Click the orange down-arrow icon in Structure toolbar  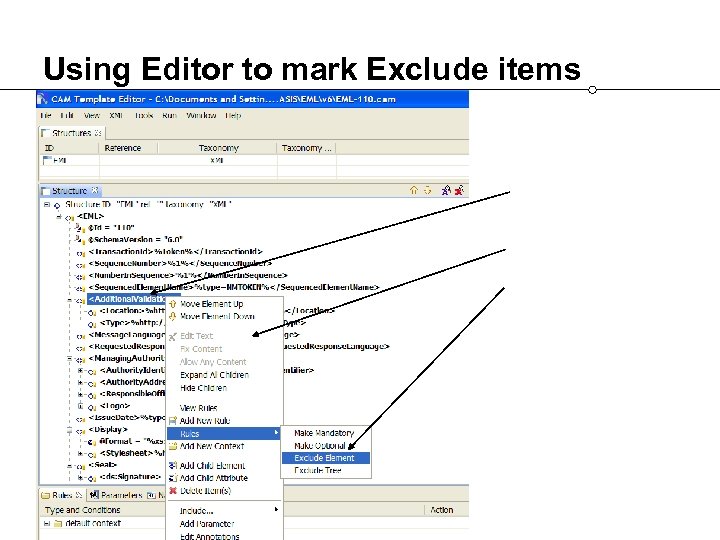click(x=428, y=190)
